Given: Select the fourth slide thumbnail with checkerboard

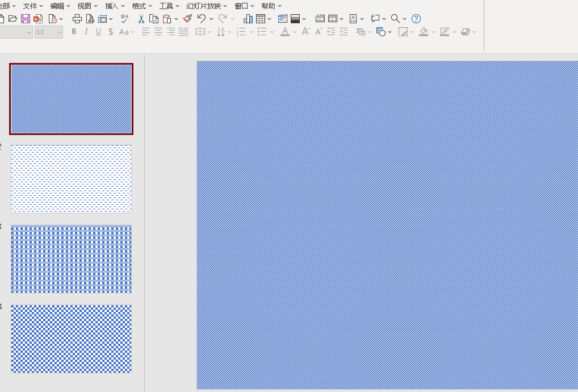Looking at the screenshot, I should [x=71, y=339].
